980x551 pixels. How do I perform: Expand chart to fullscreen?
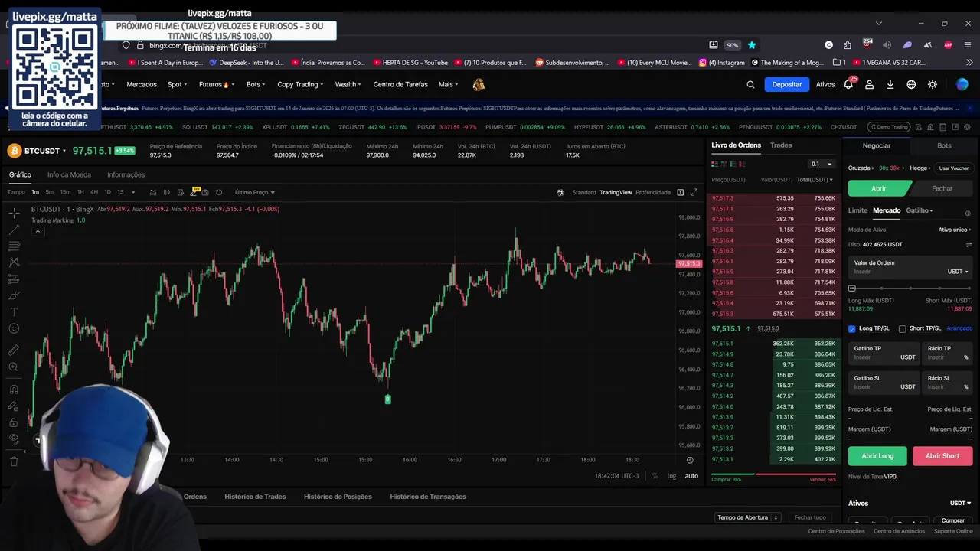click(x=694, y=192)
